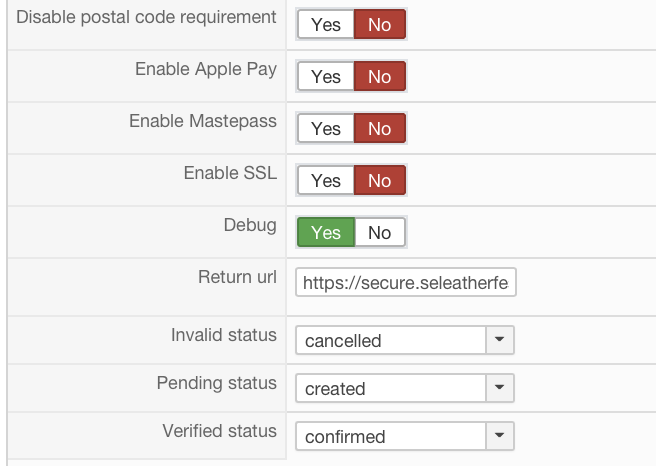Expand the Pending status dropdown arrow
The image size is (656, 466).
[499, 388]
